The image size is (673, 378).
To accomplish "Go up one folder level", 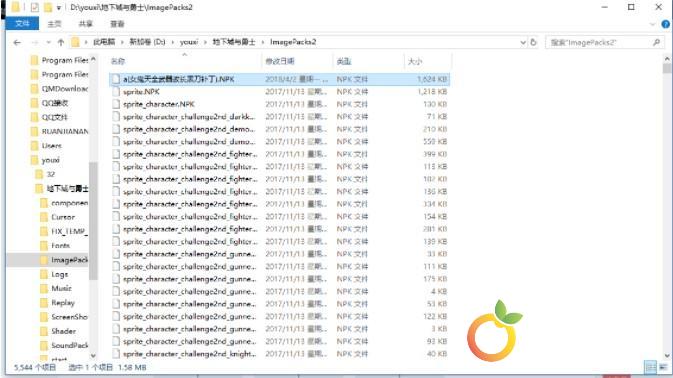I will 61,42.
